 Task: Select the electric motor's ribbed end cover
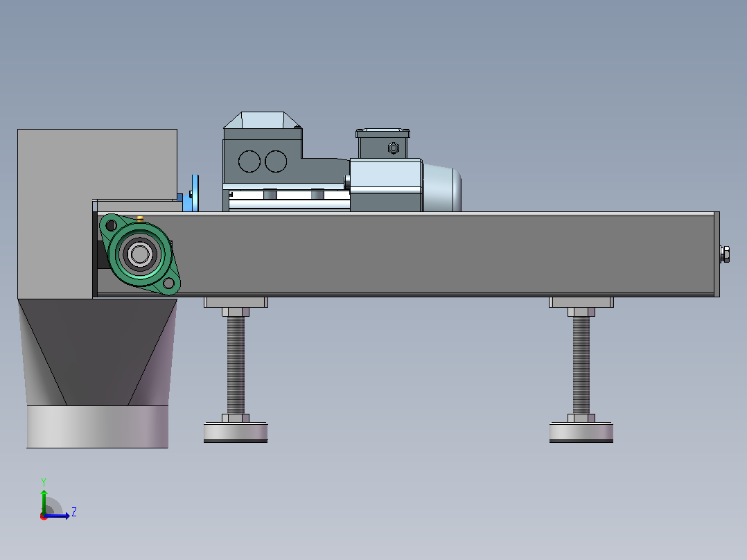(441, 187)
